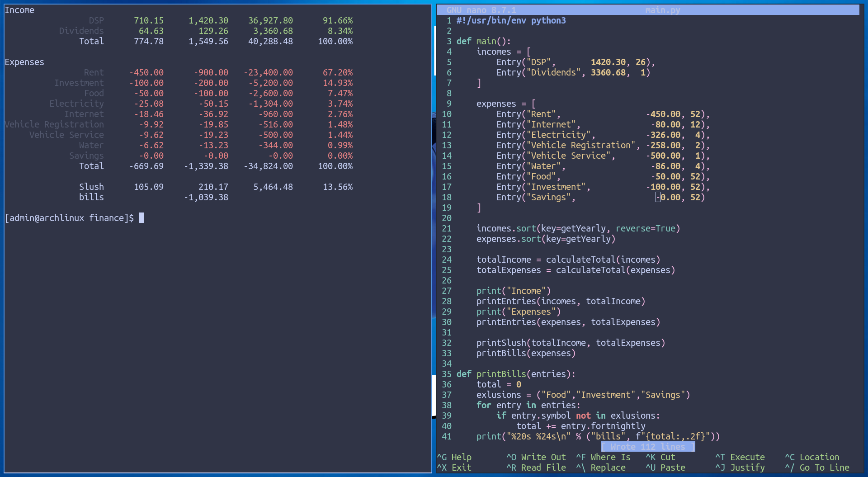The width and height of the screenshot is (868, 477).
Task: Click the ^K Cut shortcut
Action: (x=660, y=457)
